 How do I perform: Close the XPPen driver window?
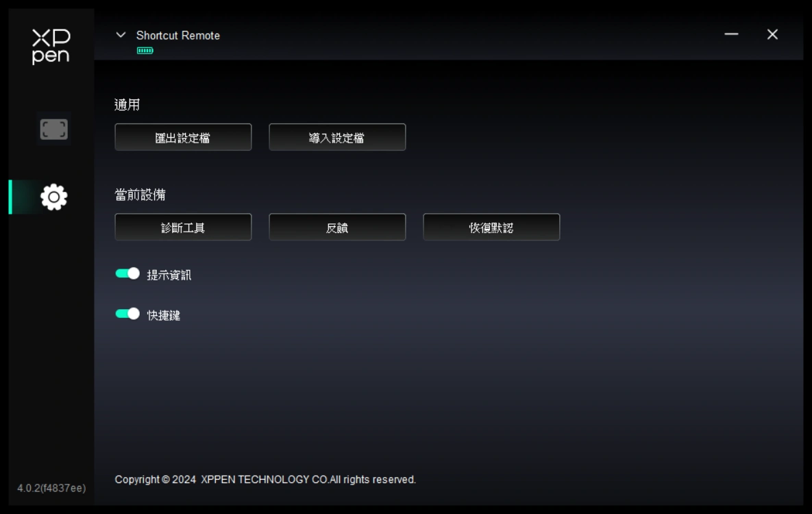tap(772, 34)
